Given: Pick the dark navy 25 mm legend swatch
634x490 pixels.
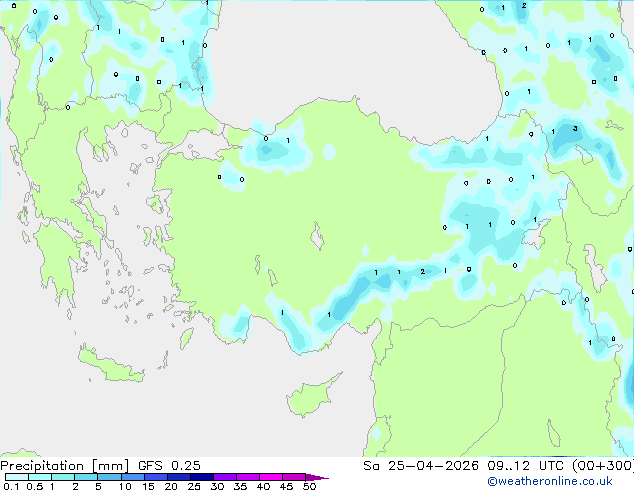Looking at the screenshot, I should tap(202, 477).
